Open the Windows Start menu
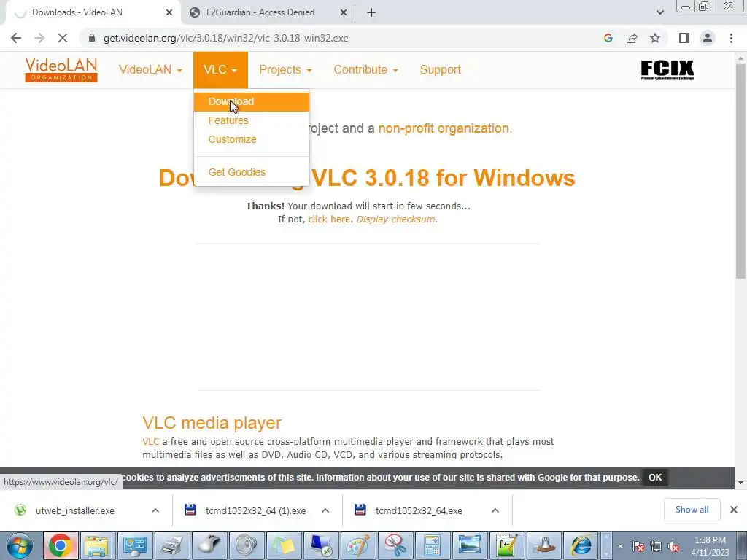Image resolution: width=747 pixels, height=560 pixels. (x=20, y=545)
